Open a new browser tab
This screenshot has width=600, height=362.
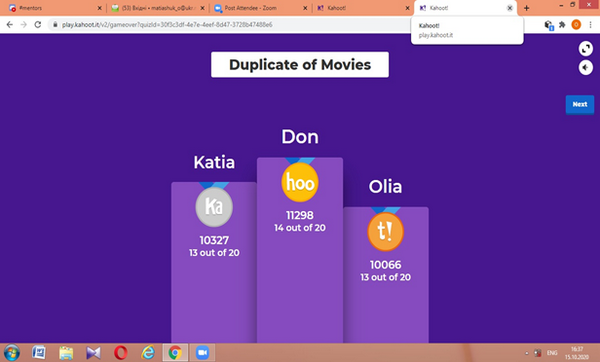pos(527,8)
